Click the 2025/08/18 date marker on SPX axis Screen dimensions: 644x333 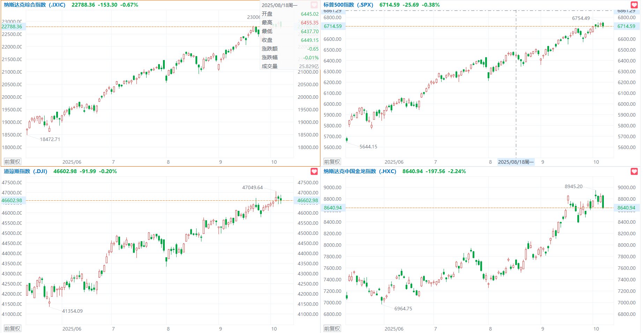516,162
